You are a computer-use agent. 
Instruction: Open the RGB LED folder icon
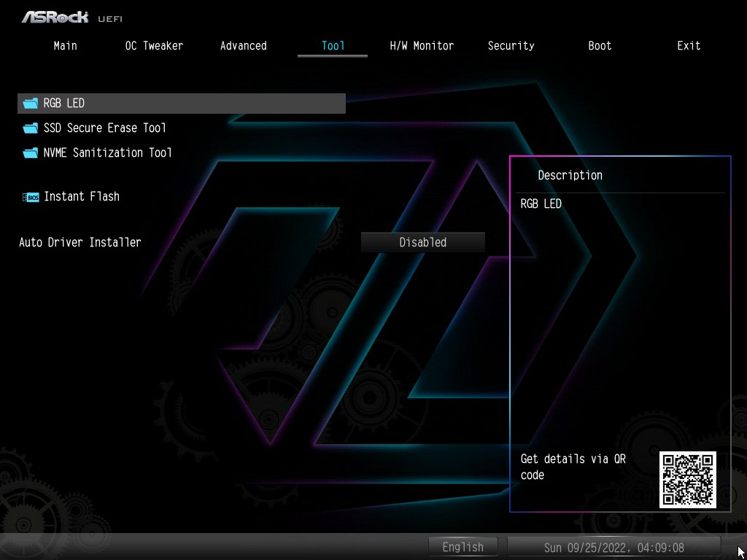pos(31,104)
